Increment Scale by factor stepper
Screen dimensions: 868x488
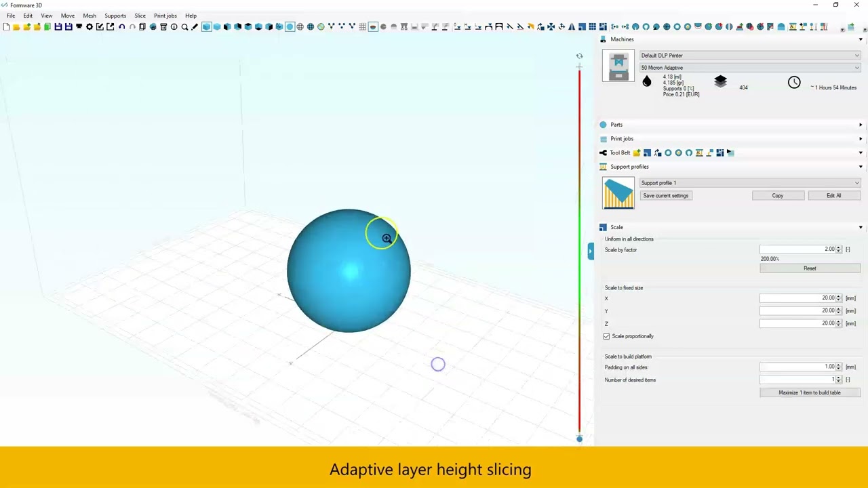click(x=839, y=247)
